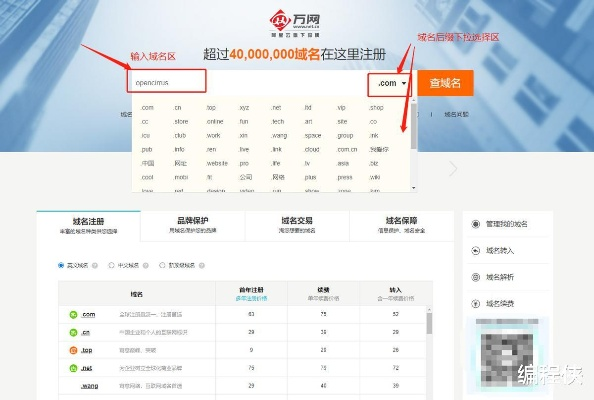Pick .space from the suffix list
594x400 pixels.
tap(312, 136)
